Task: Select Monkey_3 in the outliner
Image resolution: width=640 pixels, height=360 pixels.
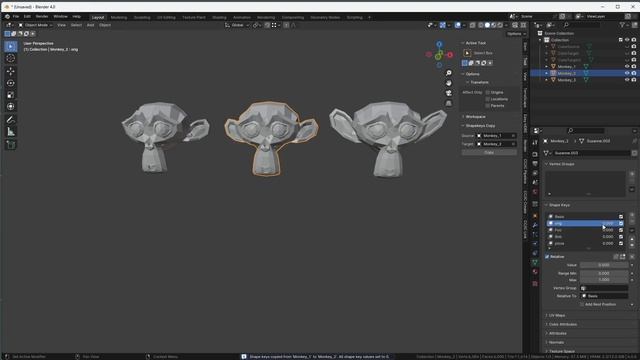Action: pos(567,80)
